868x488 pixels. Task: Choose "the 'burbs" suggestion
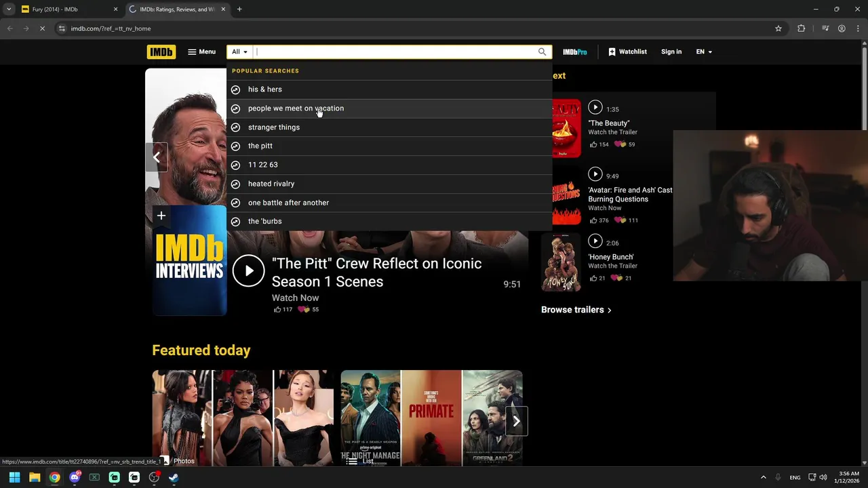click(389, 221)
